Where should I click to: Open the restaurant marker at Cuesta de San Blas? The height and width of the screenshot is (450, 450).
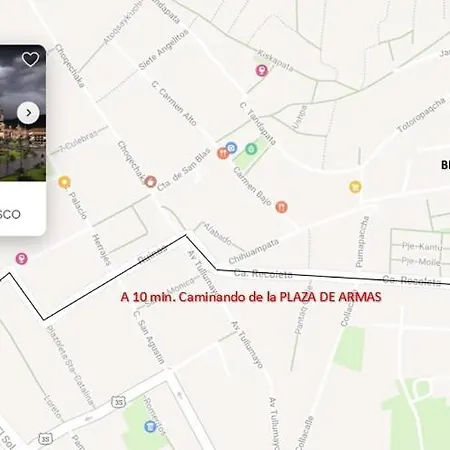(223, 153)
